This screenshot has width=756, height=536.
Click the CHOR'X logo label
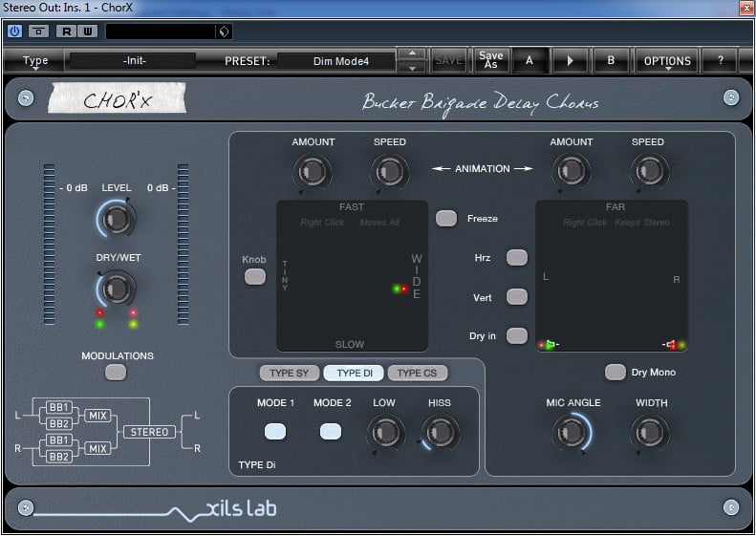(118, 97)
